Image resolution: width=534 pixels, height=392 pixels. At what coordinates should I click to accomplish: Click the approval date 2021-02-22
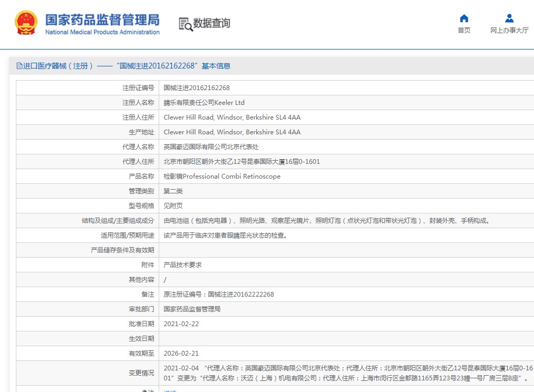pos(181,324)
